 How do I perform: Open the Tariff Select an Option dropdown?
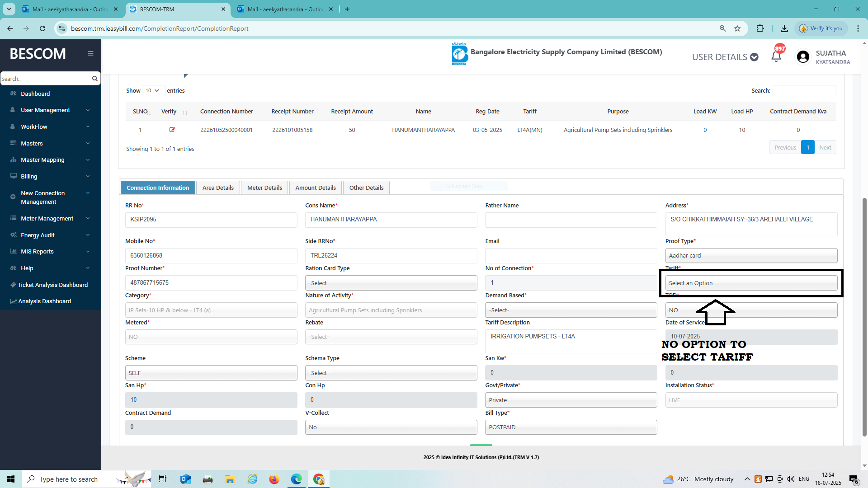click(x=751, y=283)
